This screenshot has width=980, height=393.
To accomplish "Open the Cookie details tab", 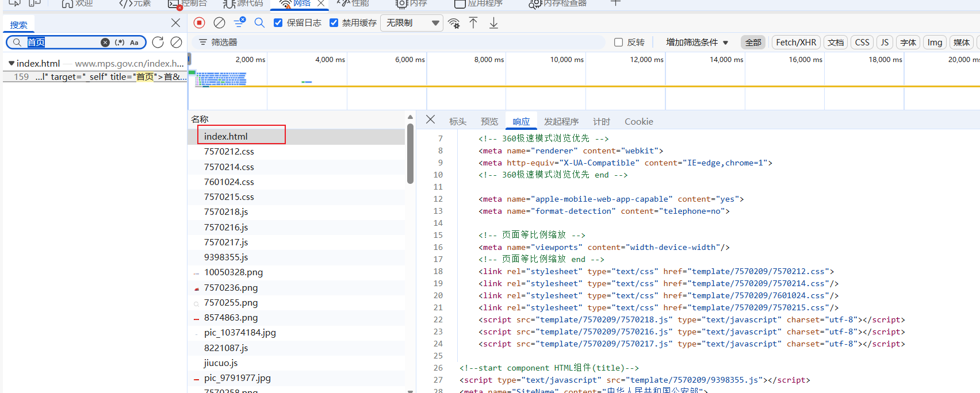I will tap(639, 121).
